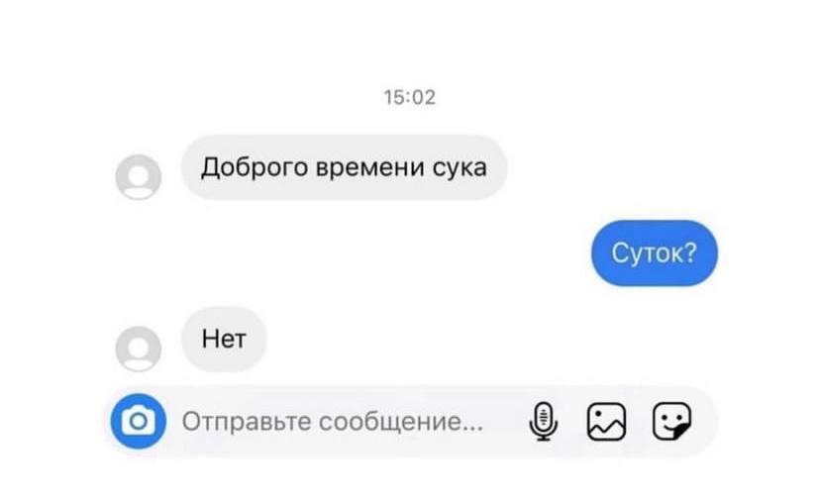Screen dimensions: 820x504
Task: Click the word 'сообщение...' in the placeholder
Action: (x=401, y=422)
